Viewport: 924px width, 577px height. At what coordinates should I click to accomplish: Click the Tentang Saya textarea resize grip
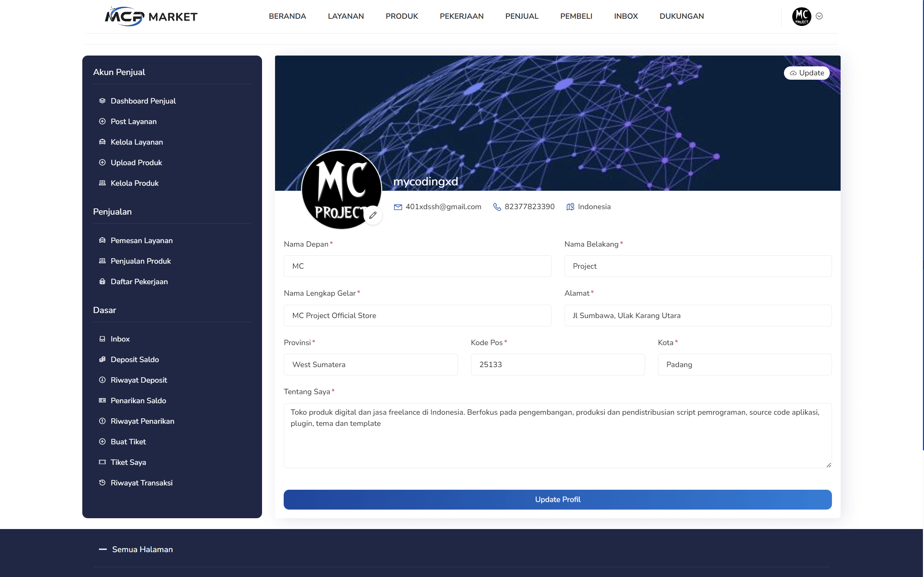(829, 465)
